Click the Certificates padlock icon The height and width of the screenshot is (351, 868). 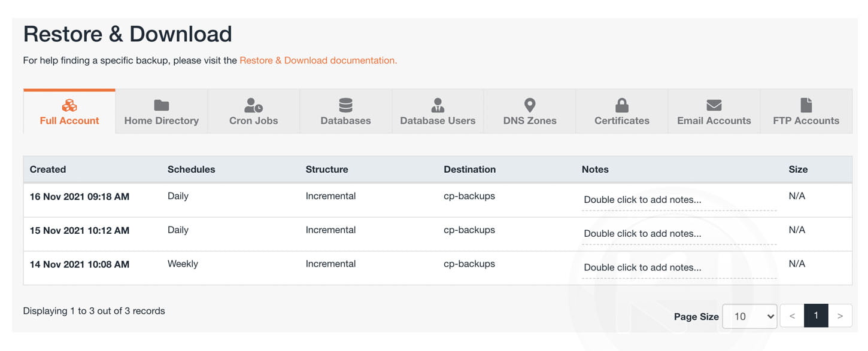click(622, 106)
